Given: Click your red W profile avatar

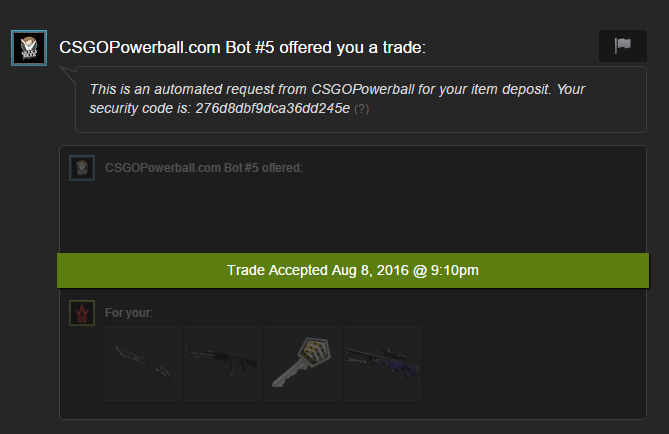Looking at the screenshot, I should pyautogui.click(x=82, y=313).
